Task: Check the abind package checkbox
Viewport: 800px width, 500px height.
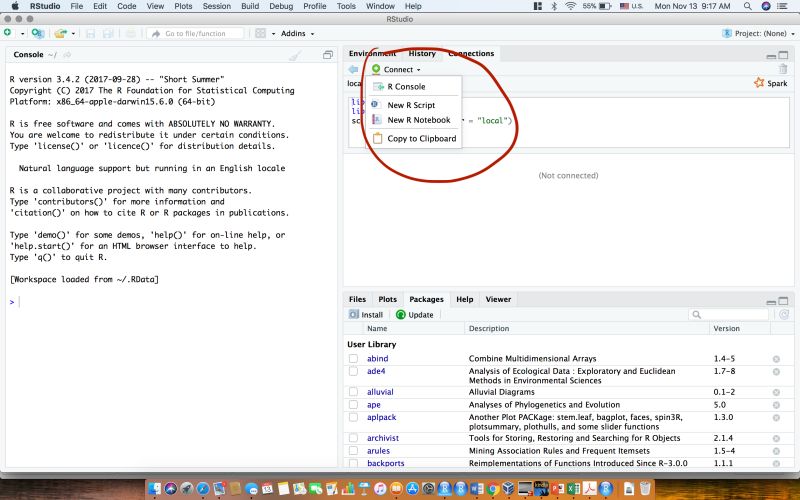Action: point(353,359)
